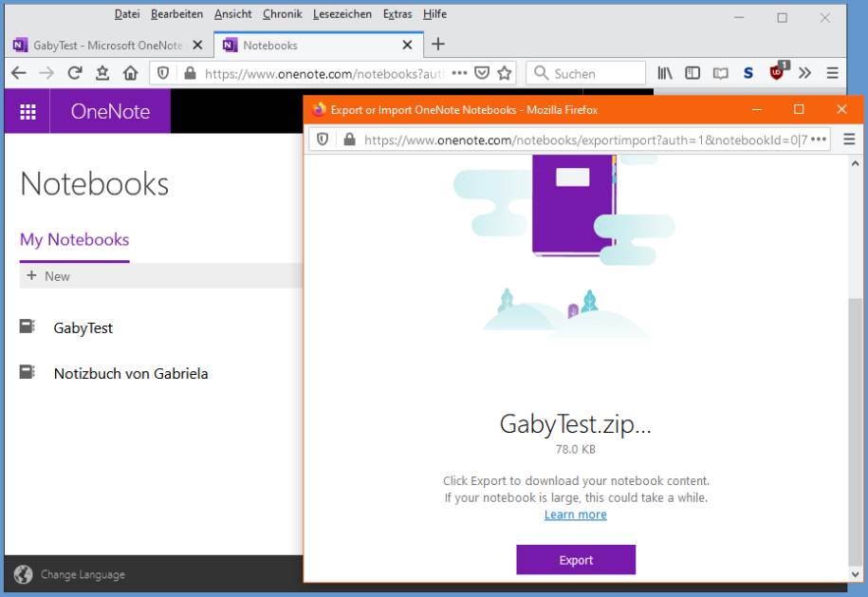Click shield icon in Export popup address bar

(x=323, y=140)
